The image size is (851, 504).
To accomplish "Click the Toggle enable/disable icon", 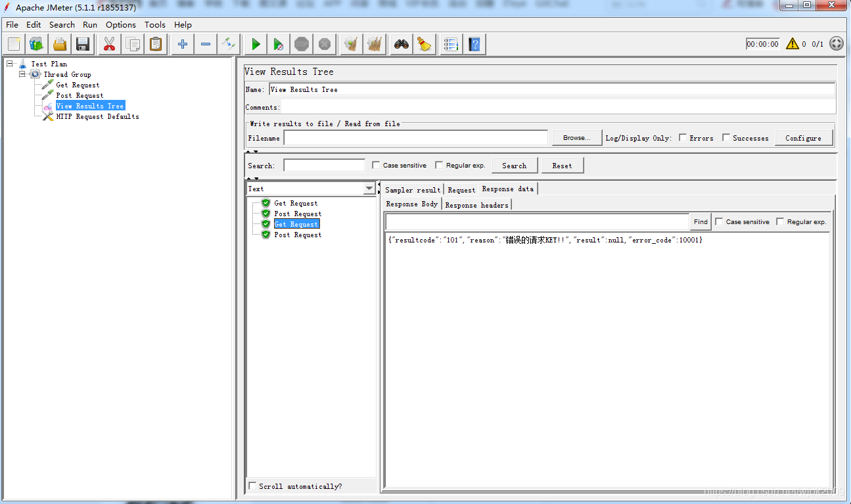I will pos(229,44).
